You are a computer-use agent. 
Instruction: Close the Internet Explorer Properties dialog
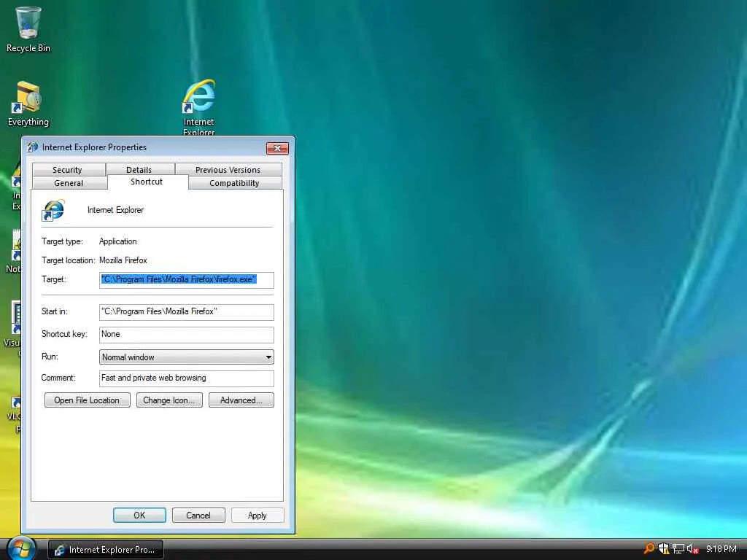[x=277, y=148]
